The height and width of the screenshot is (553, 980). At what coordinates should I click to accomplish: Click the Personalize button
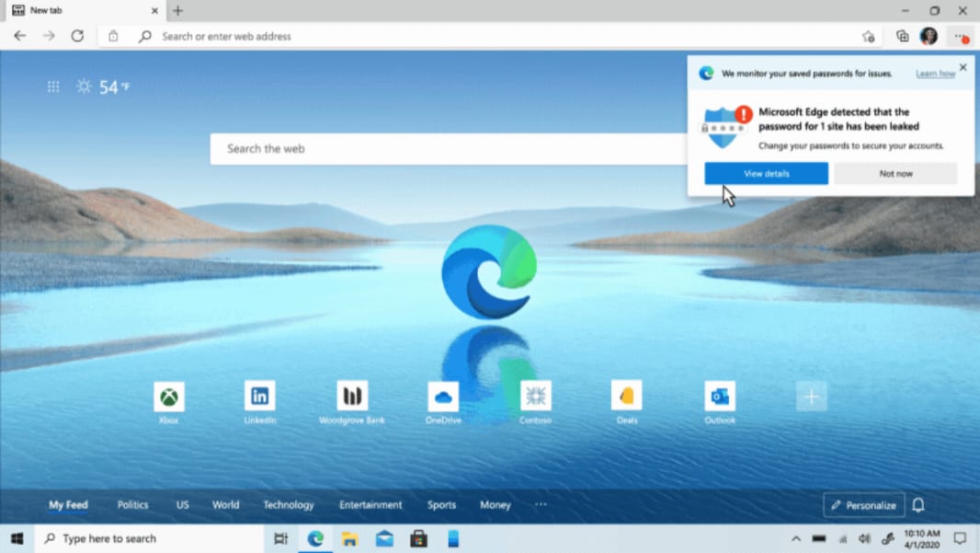864,505
